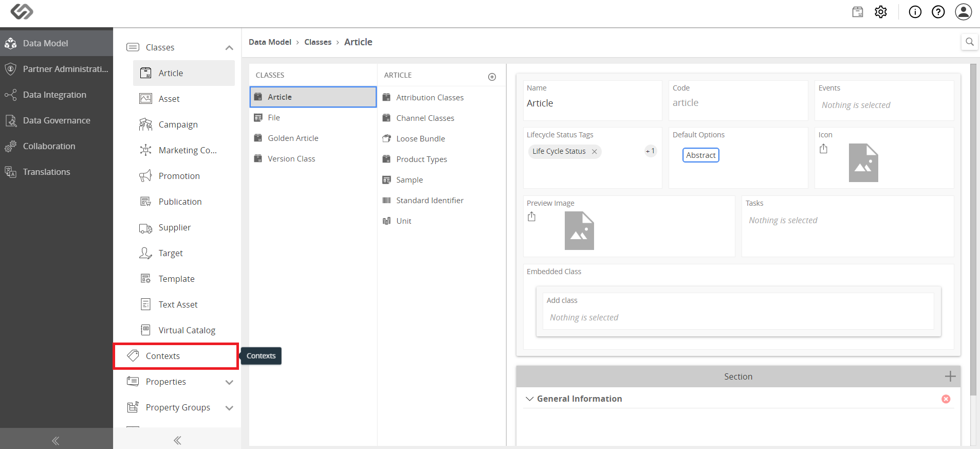This screenshot has width=980, height=449.
Task: Select the Article class in navigation
Action: tap(184, 73)
